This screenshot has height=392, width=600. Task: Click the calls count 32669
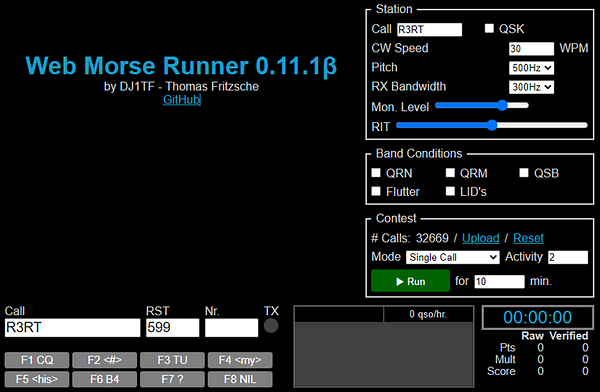pyautogui.click(x=432, y=238)
